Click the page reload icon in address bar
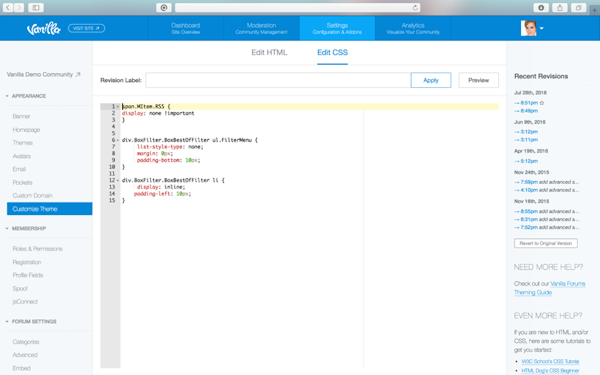600x375 pixels. click(415, 8)
